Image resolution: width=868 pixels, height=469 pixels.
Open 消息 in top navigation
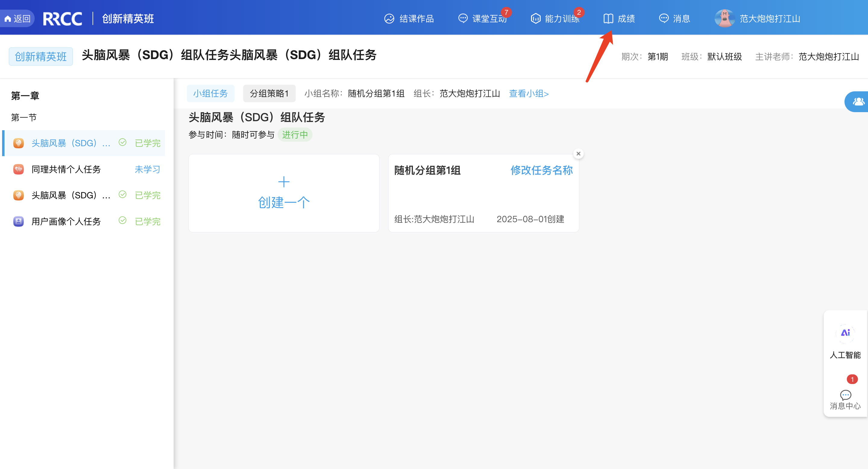(x=675, y=18)
